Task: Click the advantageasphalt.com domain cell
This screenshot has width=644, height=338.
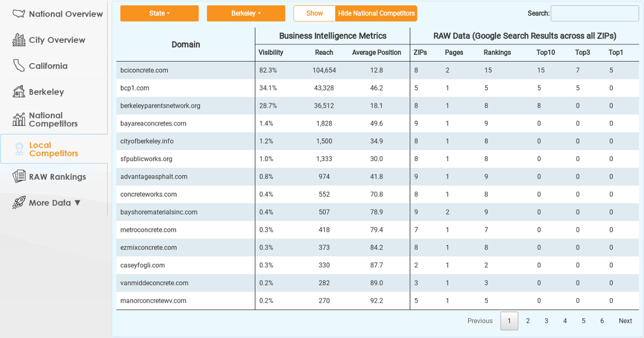Action: pos(186,177)
